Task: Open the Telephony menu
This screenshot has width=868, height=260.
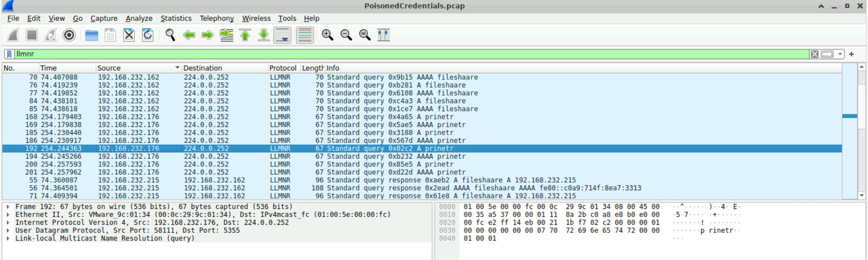Action: coord(217,19)
